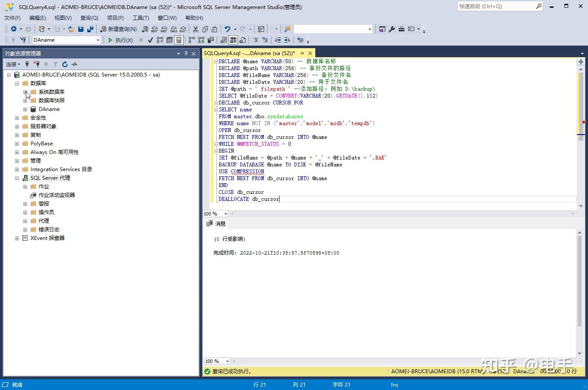Click the MDX query icon

154,29
